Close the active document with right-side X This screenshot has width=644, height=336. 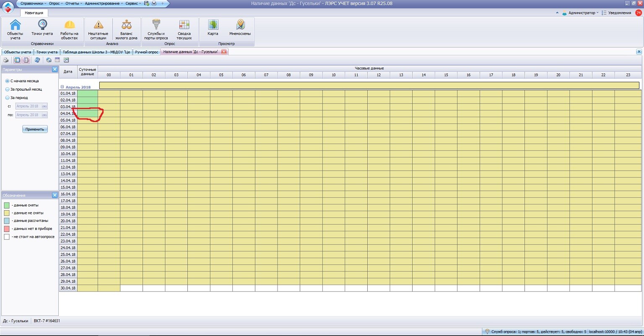click(x=639, y=52)
